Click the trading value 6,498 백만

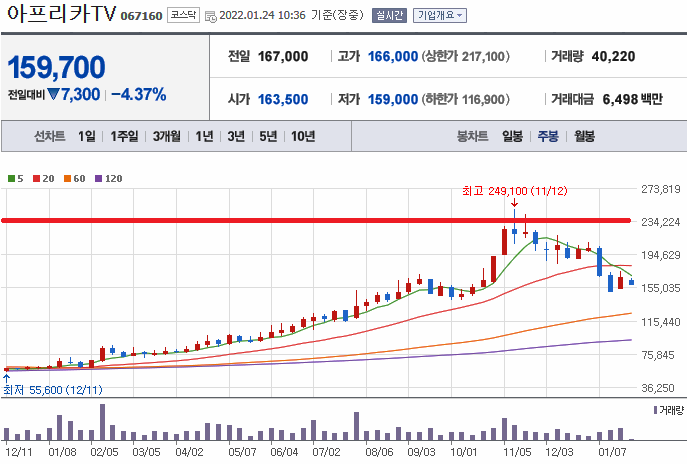pyautogui.click(x=632, y=99)
